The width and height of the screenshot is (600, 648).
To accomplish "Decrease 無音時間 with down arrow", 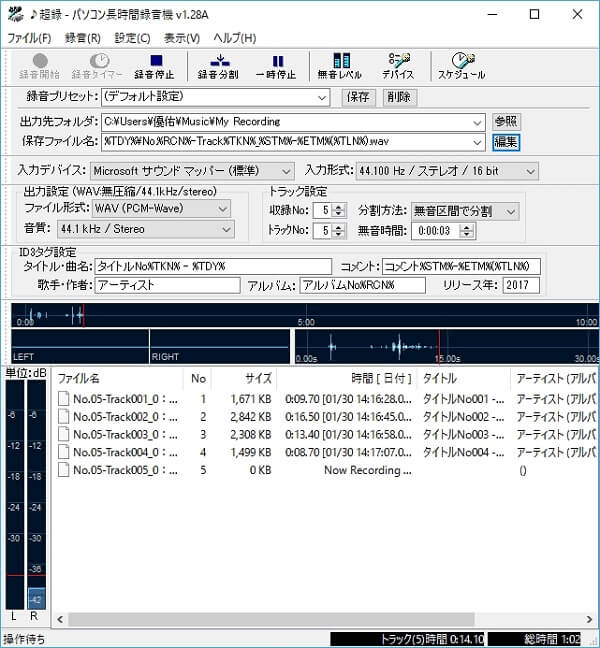I will pos(467,234).
